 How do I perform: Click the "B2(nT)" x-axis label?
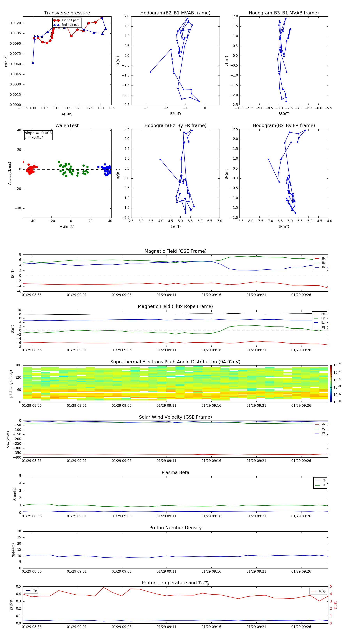(x=175, y=114)
